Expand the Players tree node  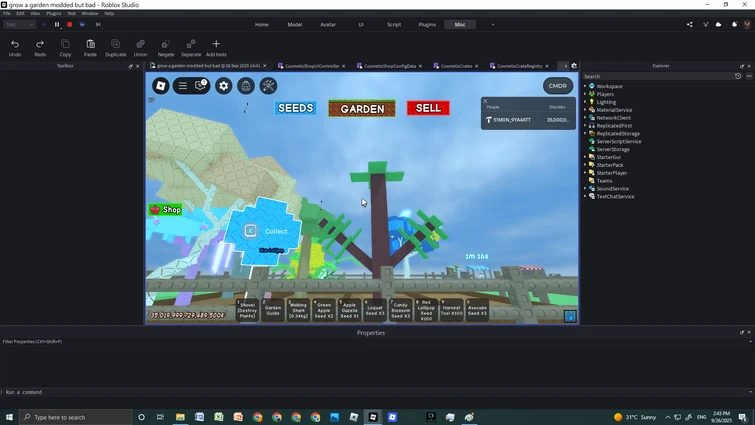point(585,94)
